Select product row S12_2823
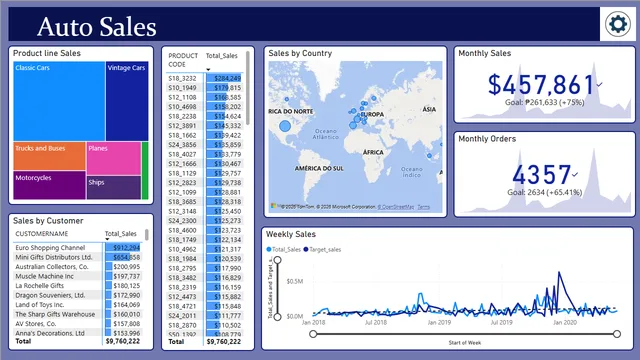640x360 pixels. [x=204, y=182]
